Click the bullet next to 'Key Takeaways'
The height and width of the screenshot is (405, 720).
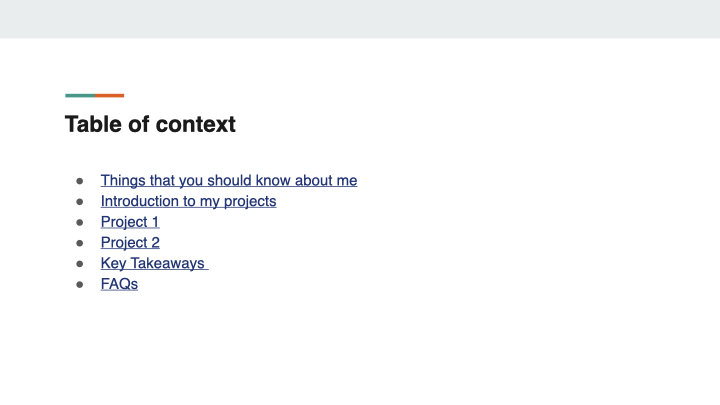[79, 264]
